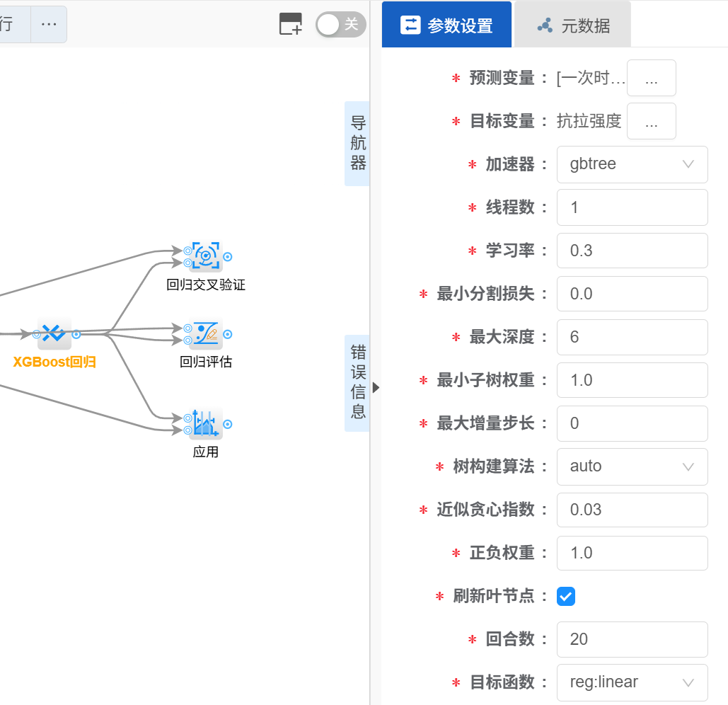Click the 学习率 input field
728x705 pixels.
(x=632, y=251)
